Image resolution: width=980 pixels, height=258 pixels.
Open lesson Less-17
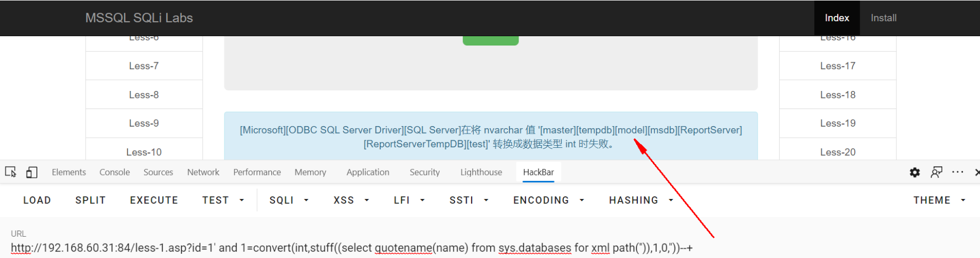click(838, 66)
